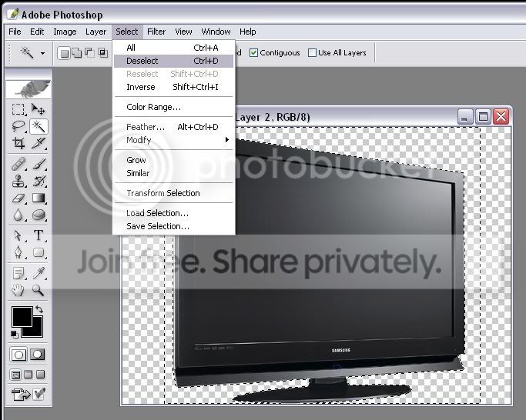
Task: Choose Load Selection
Action: coord(173,213)
